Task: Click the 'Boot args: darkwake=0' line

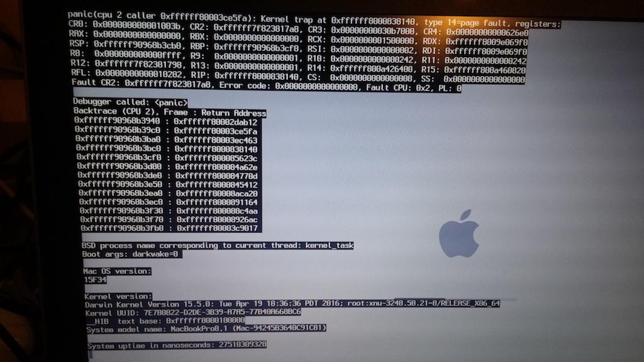Action: (x=131, y=255)
